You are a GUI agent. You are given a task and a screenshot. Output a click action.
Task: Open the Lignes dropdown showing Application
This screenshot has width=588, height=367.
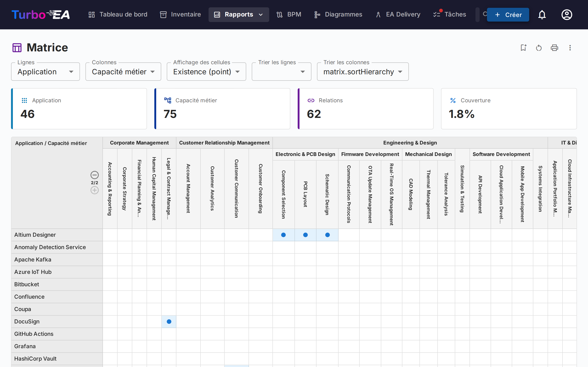[45, 71]
